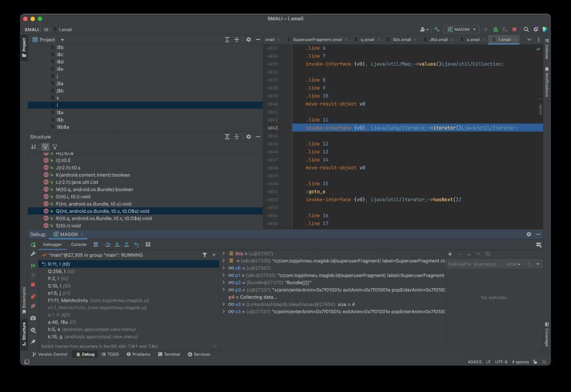Open Search Everywhere magnifier icon
Image resolution: width=571 pixels, height=392 pixels.
click(x=526, y=30)
